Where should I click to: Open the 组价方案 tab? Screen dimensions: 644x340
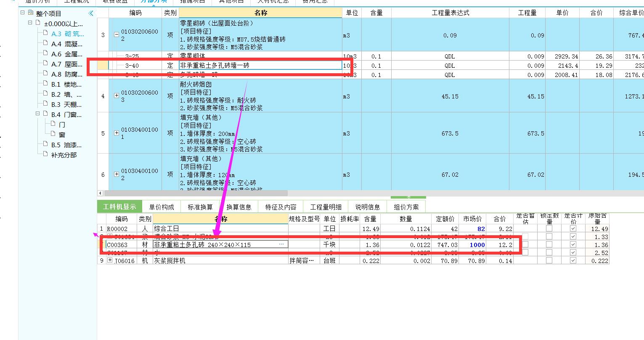coord(406,207)
